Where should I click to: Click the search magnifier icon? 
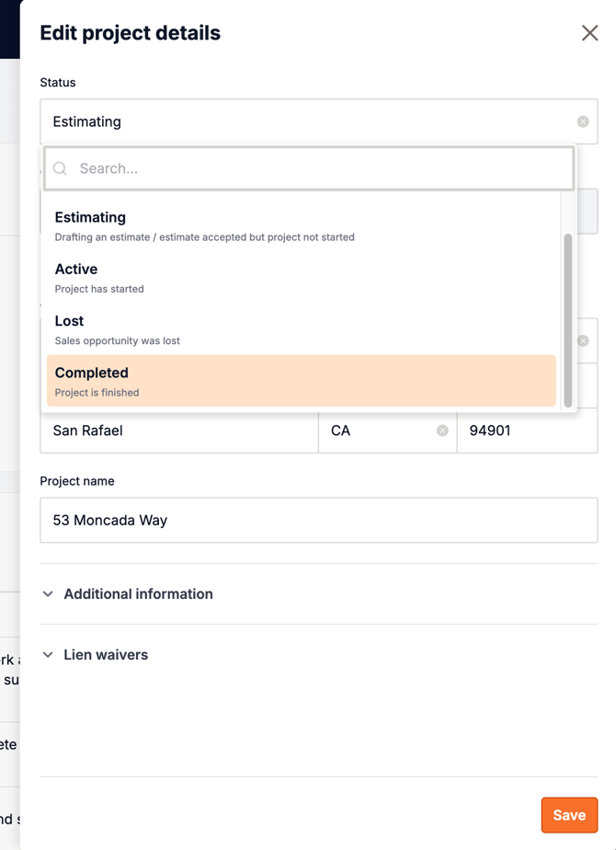pyautogui.click(x=61, y=168)
